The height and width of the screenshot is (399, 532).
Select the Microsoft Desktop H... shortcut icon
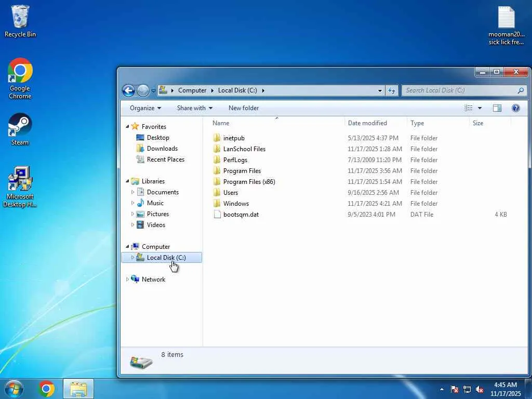click(x=20, y=187)
